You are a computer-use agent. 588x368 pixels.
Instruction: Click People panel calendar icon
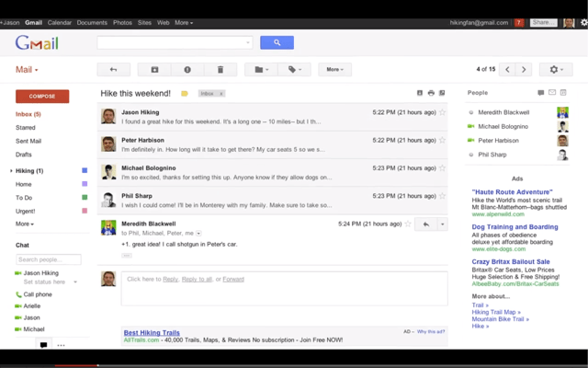tap(563, 92)
